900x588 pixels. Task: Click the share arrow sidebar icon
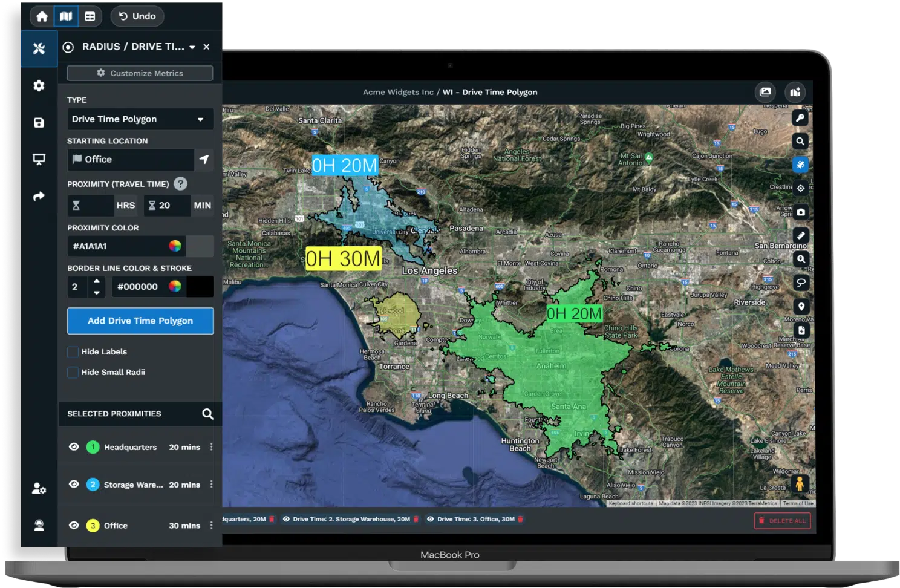(x=39, y=197)
